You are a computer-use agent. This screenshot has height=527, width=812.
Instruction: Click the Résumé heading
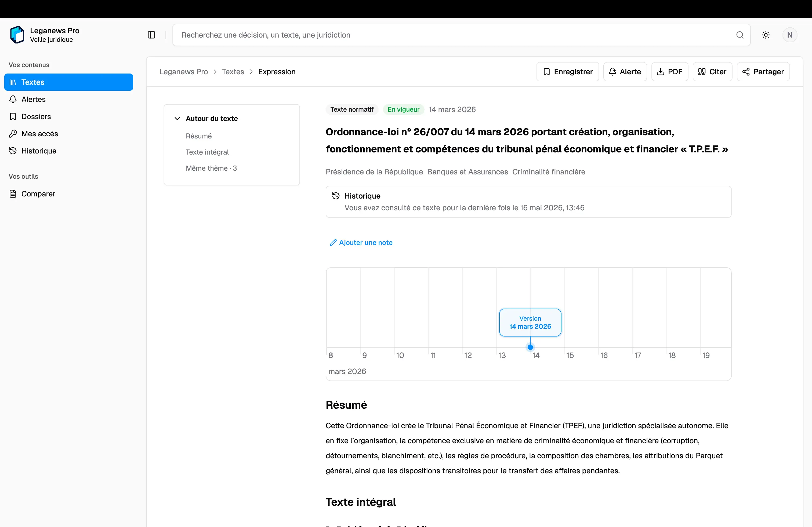[346, 405]
